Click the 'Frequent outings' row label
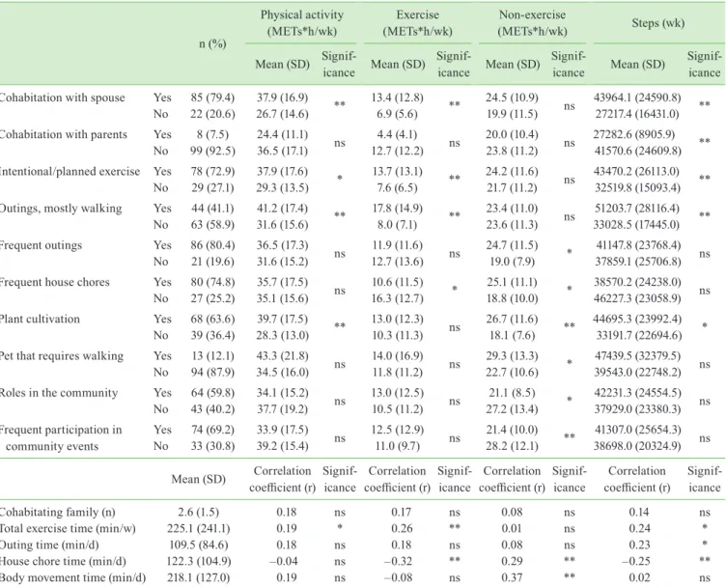The height and width of the screenshot is (588, 726). [x=42, y=245]
